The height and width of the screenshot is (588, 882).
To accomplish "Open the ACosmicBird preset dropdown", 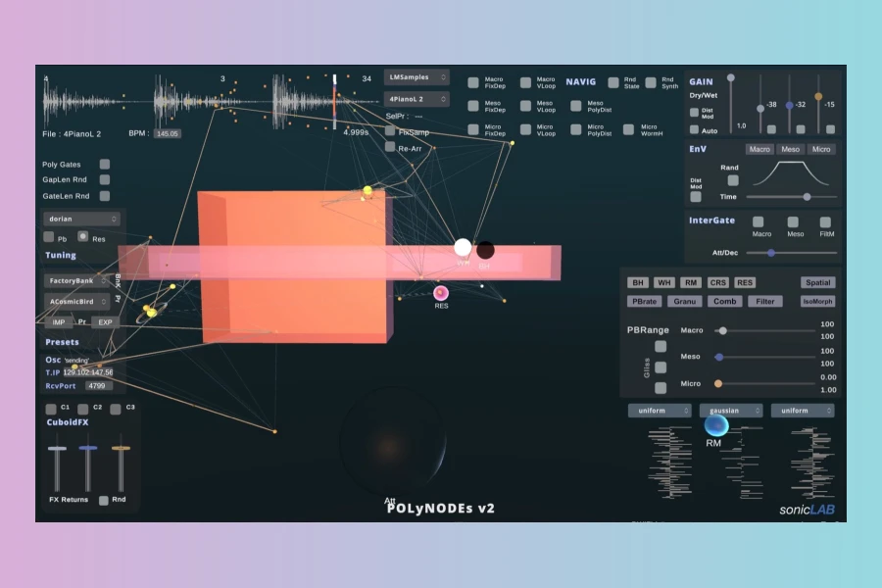I will point(76,302).
